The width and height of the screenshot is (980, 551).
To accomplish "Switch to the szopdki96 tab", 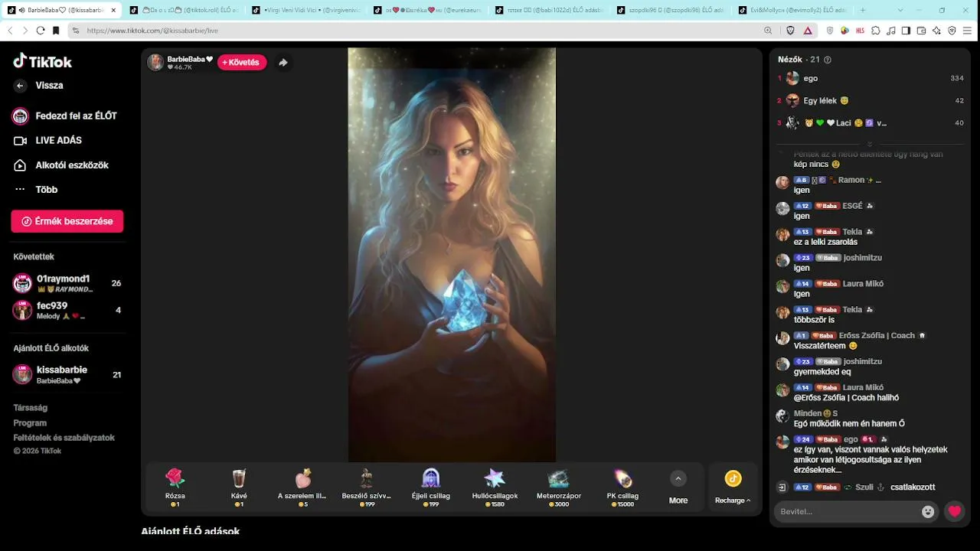I will coord(671,10).
